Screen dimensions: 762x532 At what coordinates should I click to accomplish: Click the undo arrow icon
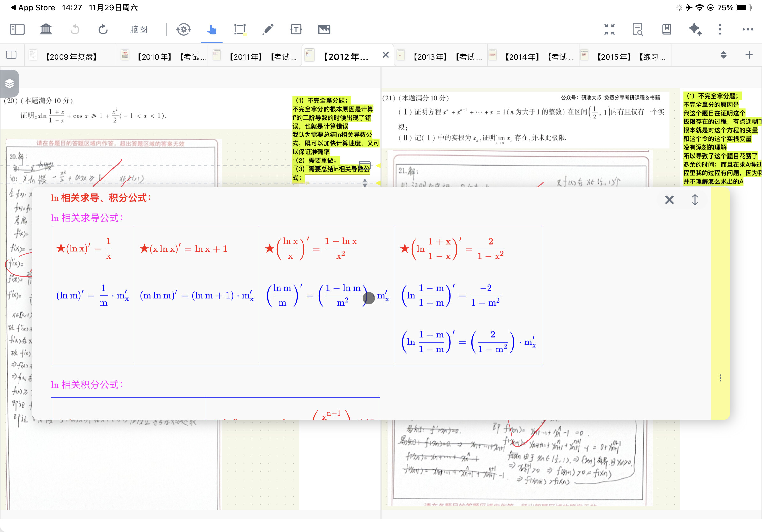[75, 29]
